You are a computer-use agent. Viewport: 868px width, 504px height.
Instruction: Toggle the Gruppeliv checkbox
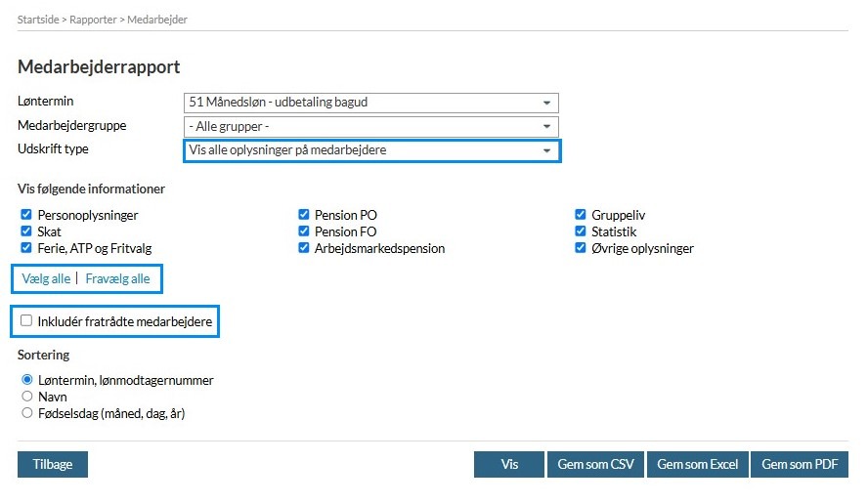[x=582, y=215]
